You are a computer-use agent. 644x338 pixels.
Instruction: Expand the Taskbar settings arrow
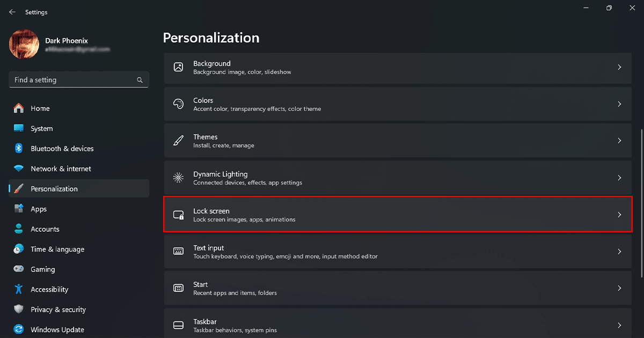coord(619,325)
